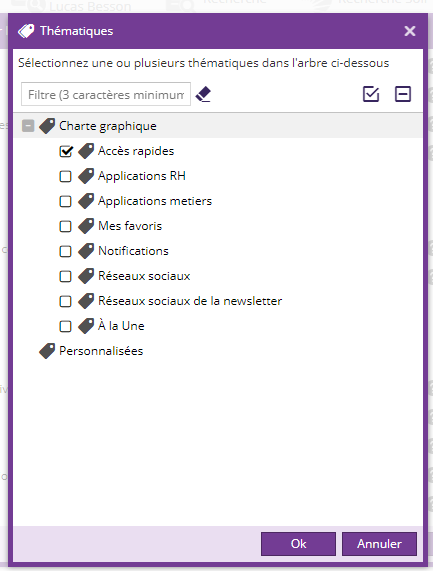Uncheck the Accès rapides checkbox

point(66,151)
